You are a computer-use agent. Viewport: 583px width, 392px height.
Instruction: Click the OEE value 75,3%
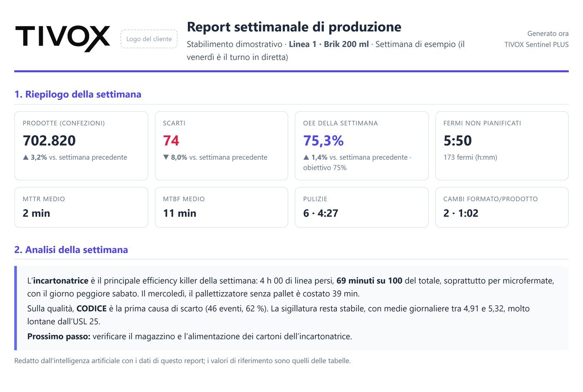click(323, 140)
